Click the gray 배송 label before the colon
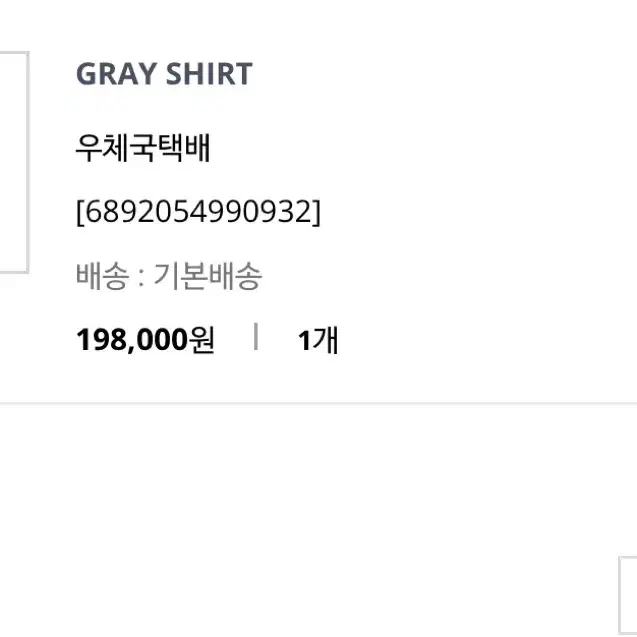The image size is (637, 637). click(x=103, y=276)
